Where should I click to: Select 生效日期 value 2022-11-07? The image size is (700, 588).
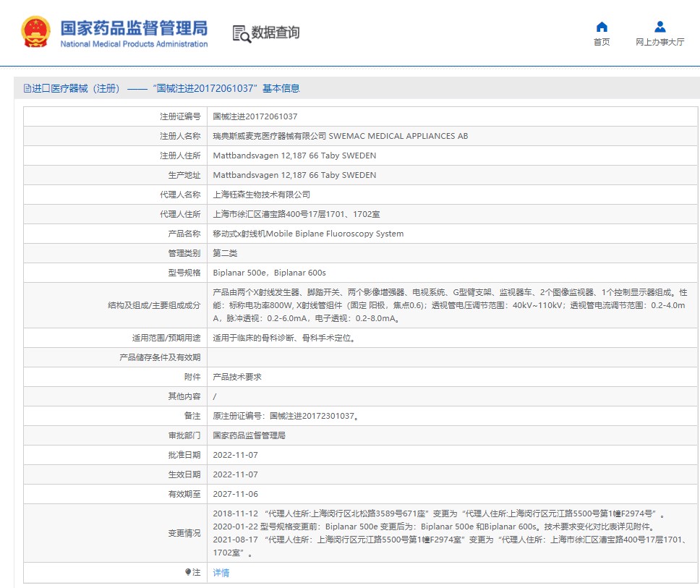pyautogui.click(x=235, y=474)
